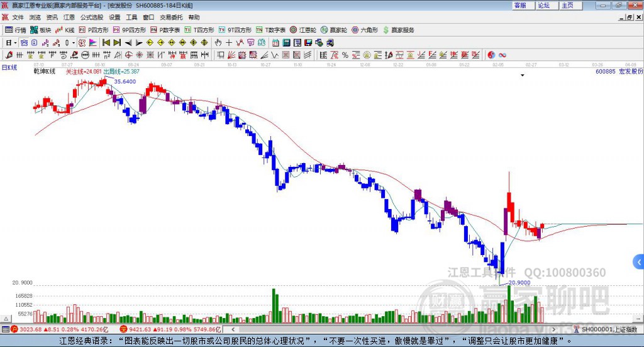Image resolution: width=644 pixels, height=347 pixels.
Task: Open the P四方形 tool
Action: 94,30
